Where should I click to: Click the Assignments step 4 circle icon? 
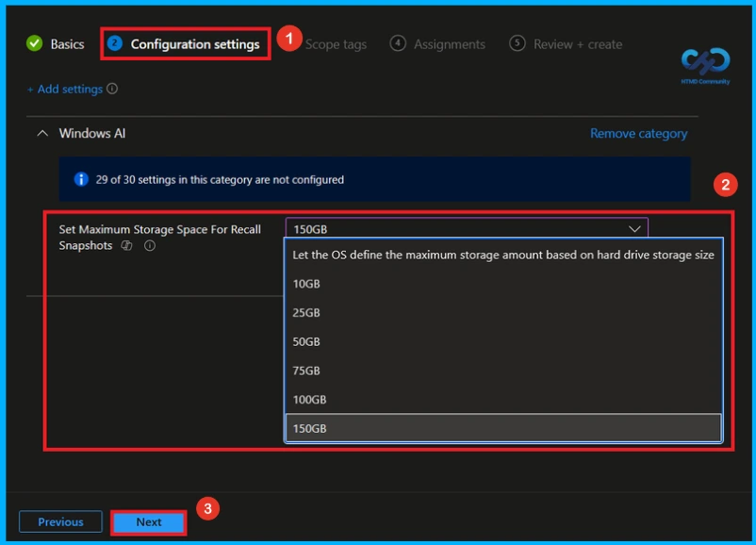pyautogui.click(x=398, y=43)
